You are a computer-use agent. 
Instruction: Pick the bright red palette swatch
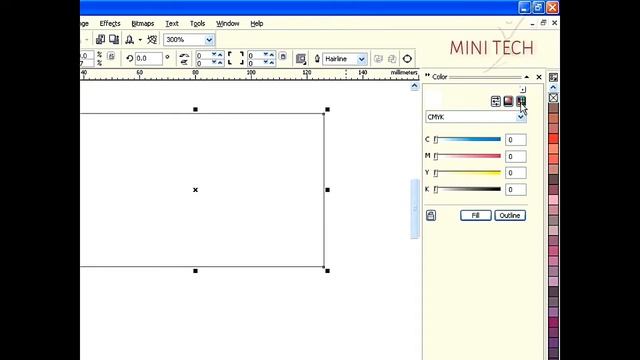pos(553,139)
